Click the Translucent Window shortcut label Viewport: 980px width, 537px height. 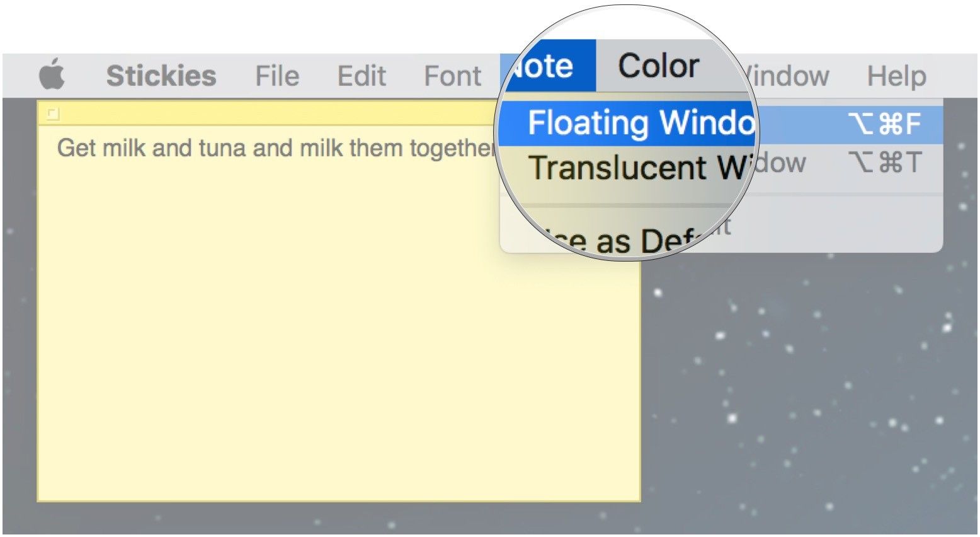885,163
